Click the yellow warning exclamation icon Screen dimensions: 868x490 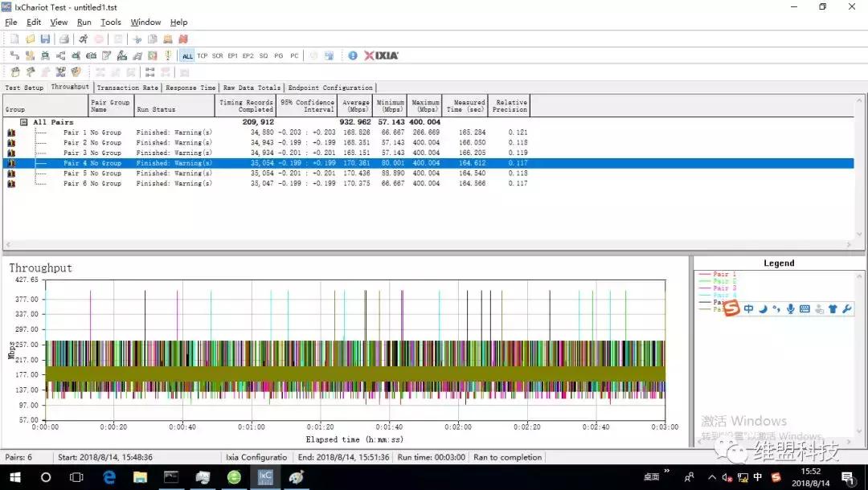[x=168, y=55]
